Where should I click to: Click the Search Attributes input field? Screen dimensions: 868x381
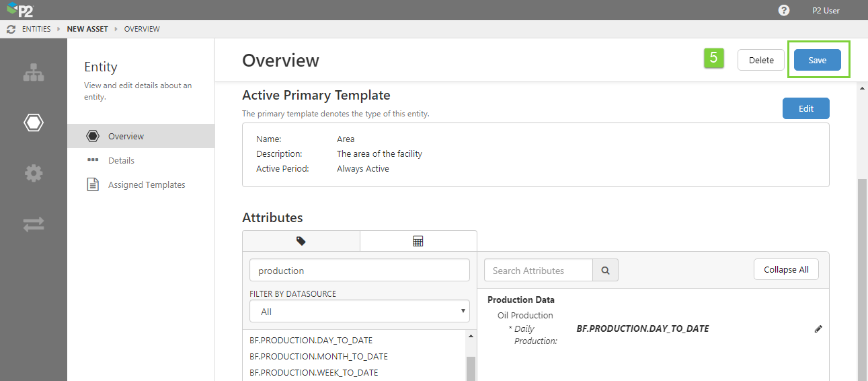pos(538,271)
